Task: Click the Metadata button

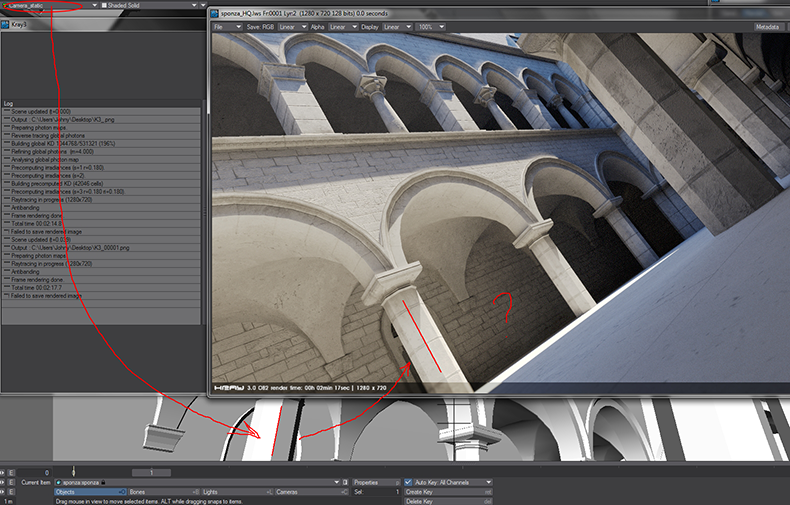Action: [x=767, y=27]
